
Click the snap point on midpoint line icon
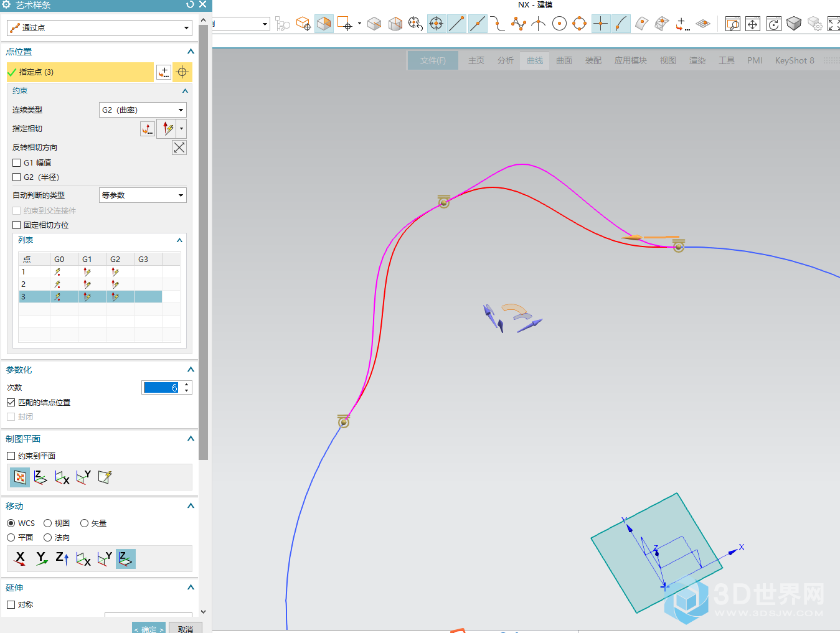click(x=478, y=24)
